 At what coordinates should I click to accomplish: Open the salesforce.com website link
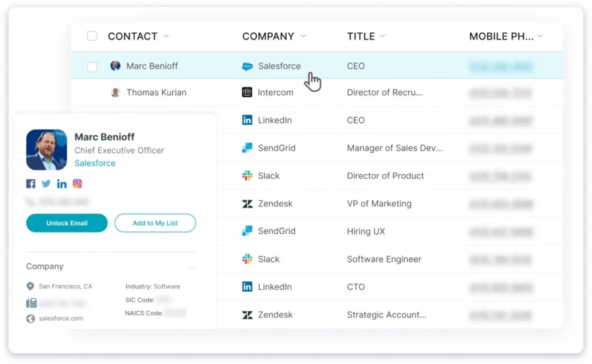pos(61,319)
